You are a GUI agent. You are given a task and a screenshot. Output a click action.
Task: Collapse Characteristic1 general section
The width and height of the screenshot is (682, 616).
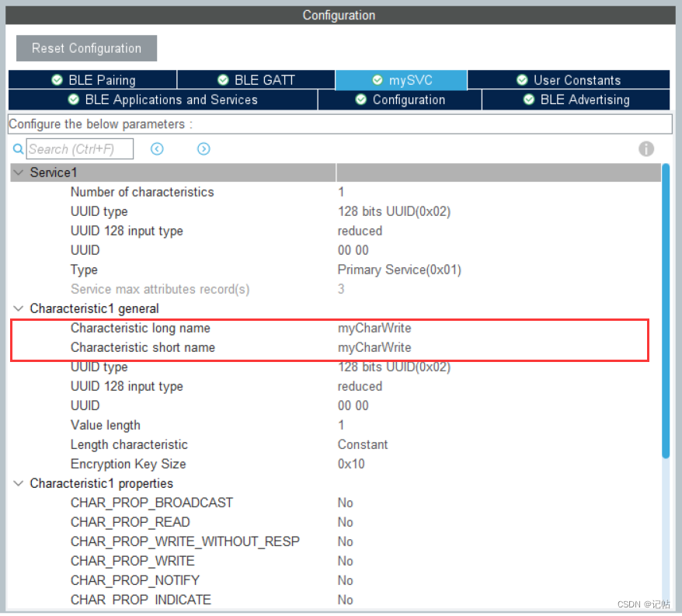[19, 309]
